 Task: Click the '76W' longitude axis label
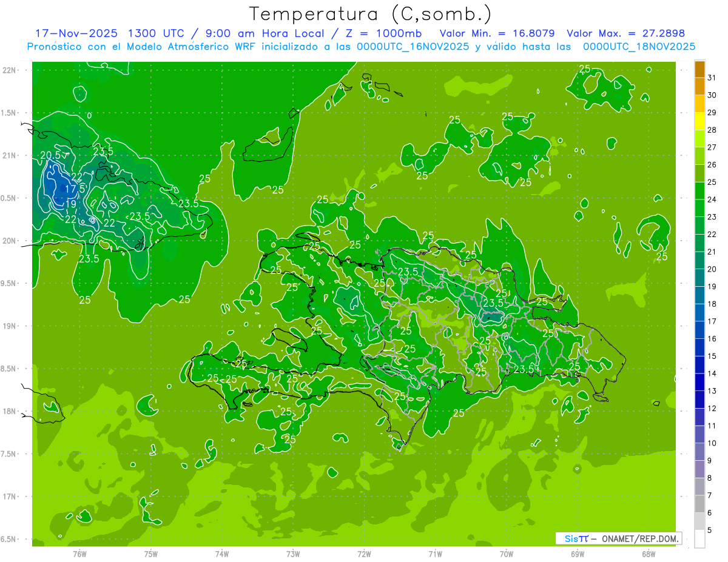coord(79,554)
